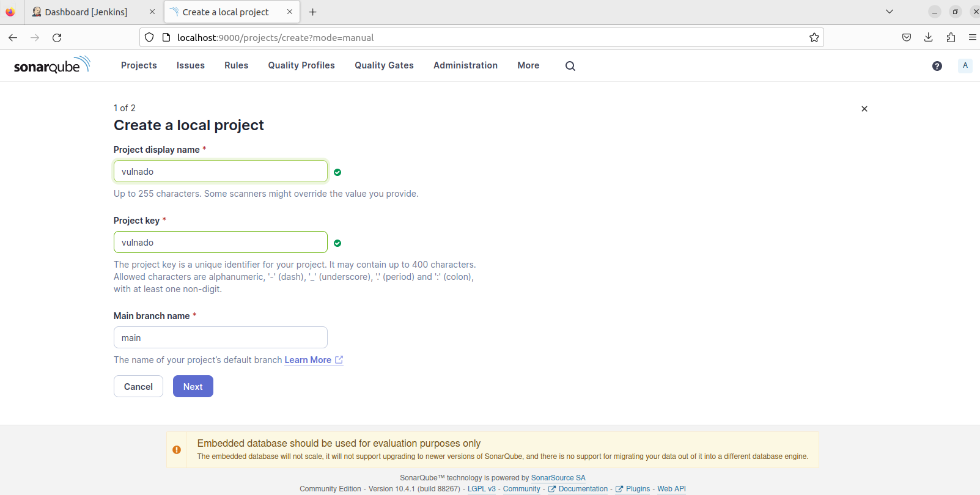This screenshot has width=980, height=495.
Task: Open the Documentation footer link
Action: coord(578,489)
